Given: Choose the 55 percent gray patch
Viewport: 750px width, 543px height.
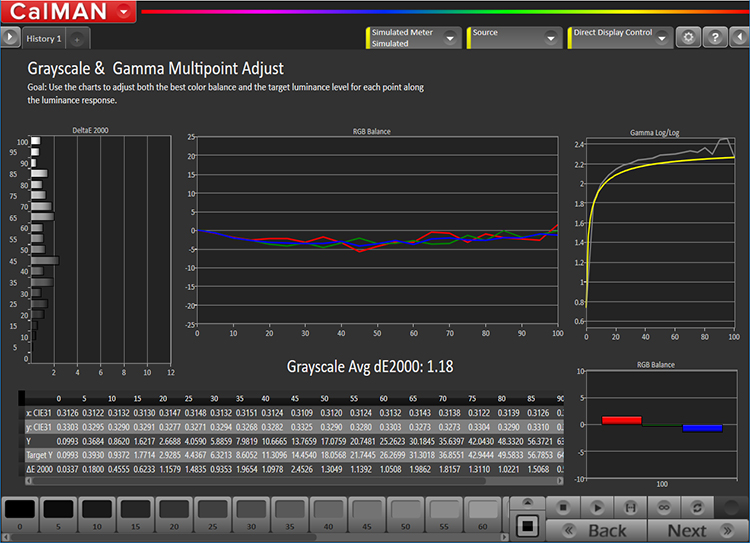Looking at the screenshot, I should pyautogui.click(x=443, y=512).
